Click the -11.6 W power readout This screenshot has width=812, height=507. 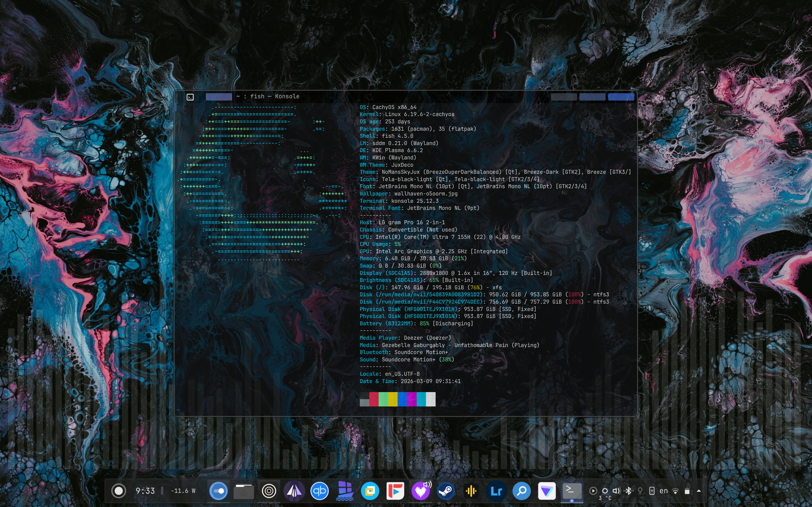[x=183, y=491]
